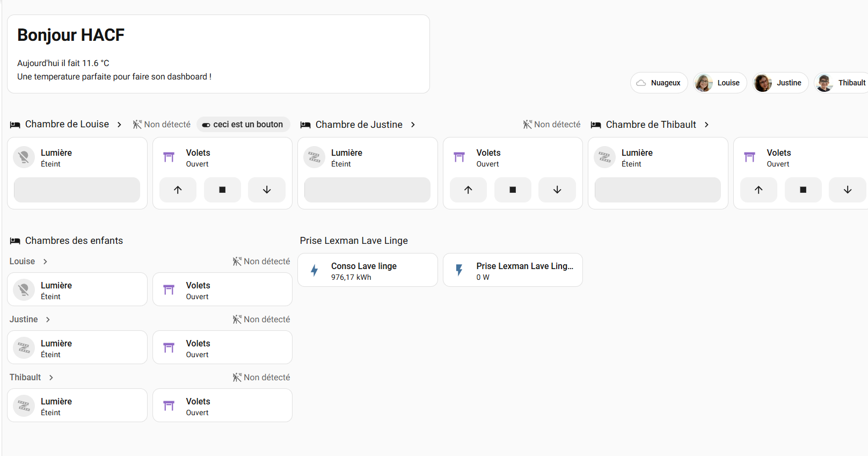Open Chambre de Justine via its chevron
Screen dimensions: 868x456
tap(413, 125)
